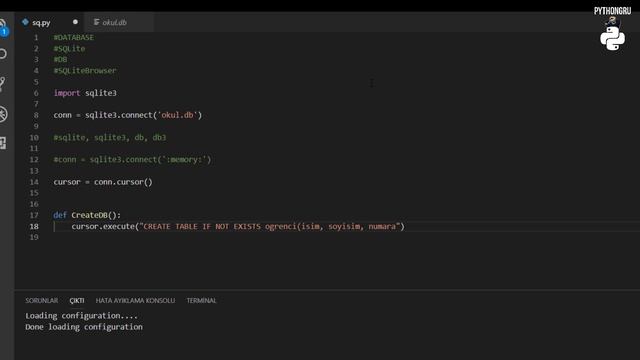The height and width of the screenshot is (360, 640).
Task: Click the Python file icon on sq.py tab
Action: coord(25,22)
